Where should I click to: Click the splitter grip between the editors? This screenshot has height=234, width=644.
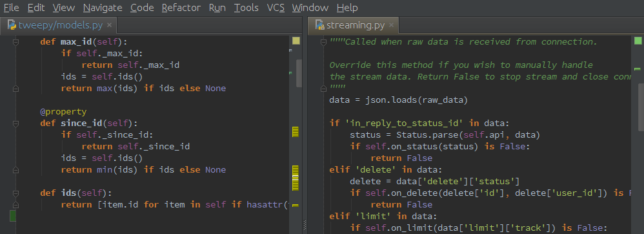[305, 225]
